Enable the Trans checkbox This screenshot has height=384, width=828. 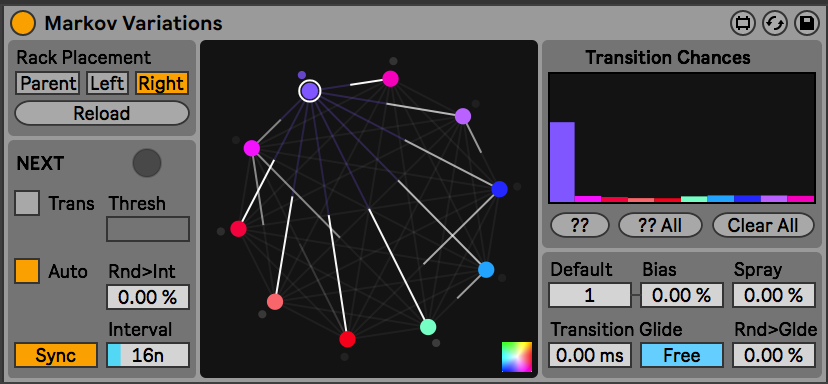tap(27, 203)
